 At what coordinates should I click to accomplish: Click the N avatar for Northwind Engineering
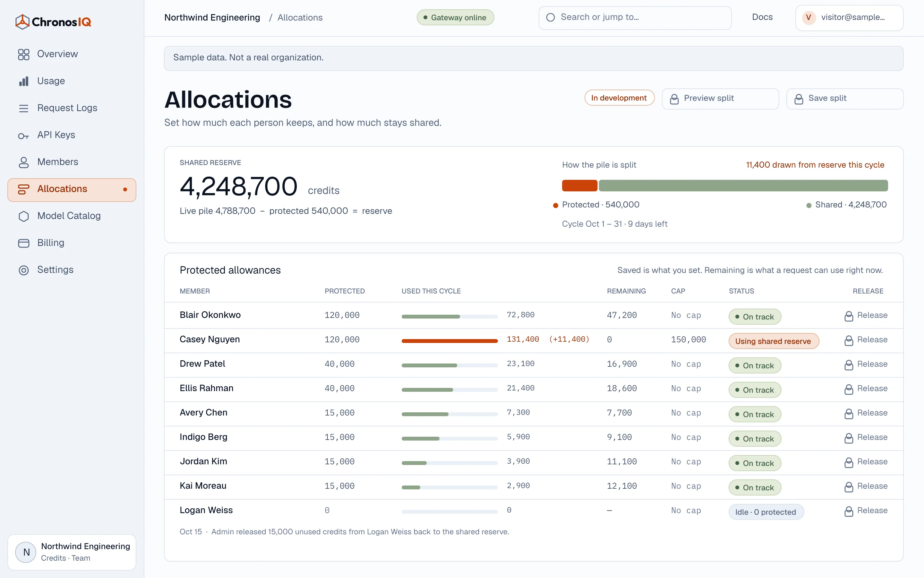pyautogui.click(x=26, y=552)
